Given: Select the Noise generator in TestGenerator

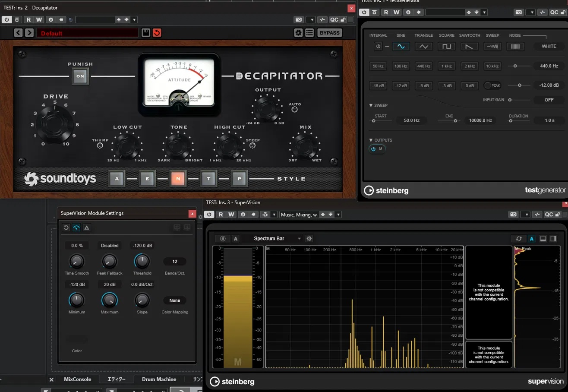Looking at the screenshot, I should [x=515, y=46].
